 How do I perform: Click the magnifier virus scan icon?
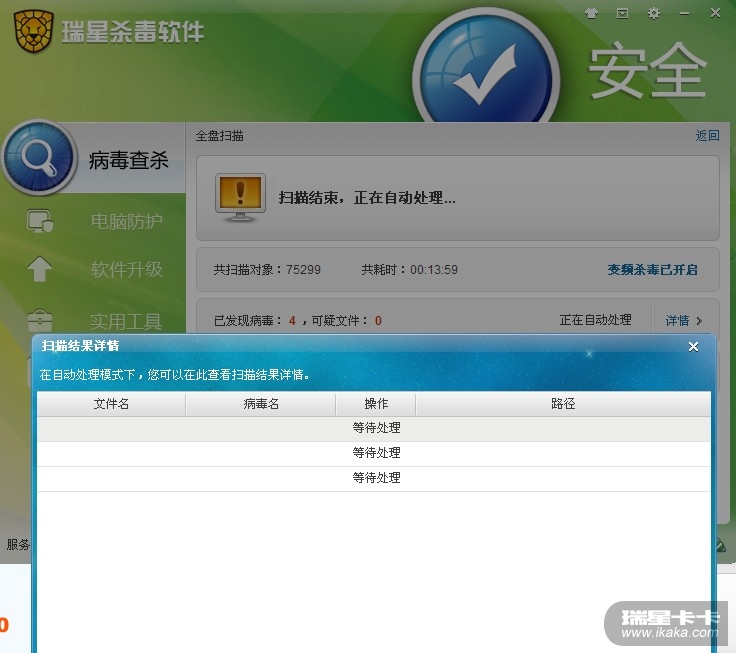tap(39, 157)
